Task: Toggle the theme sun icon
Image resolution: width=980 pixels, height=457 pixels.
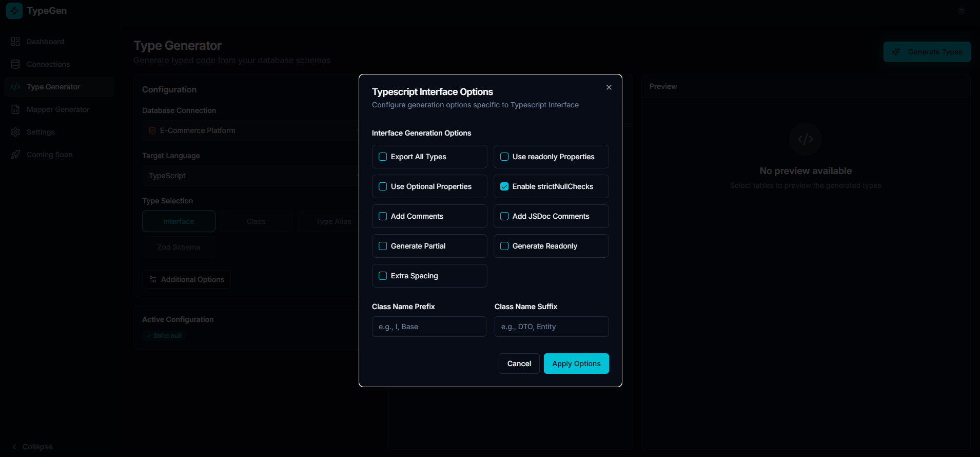Action: click(962, 11)
